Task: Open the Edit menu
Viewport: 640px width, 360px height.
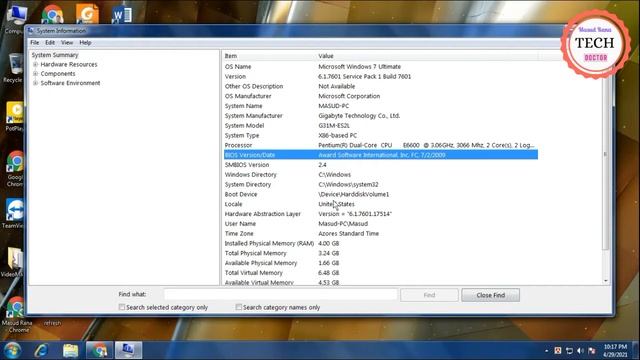Action: click(x=50, y=42)
